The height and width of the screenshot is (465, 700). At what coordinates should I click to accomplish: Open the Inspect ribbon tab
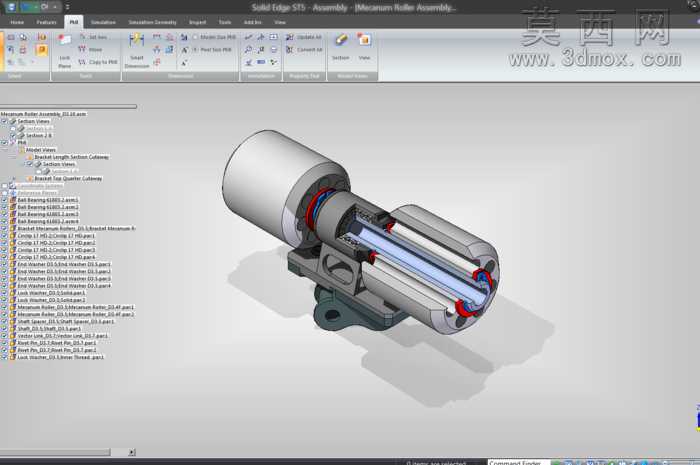coord(197,22)
